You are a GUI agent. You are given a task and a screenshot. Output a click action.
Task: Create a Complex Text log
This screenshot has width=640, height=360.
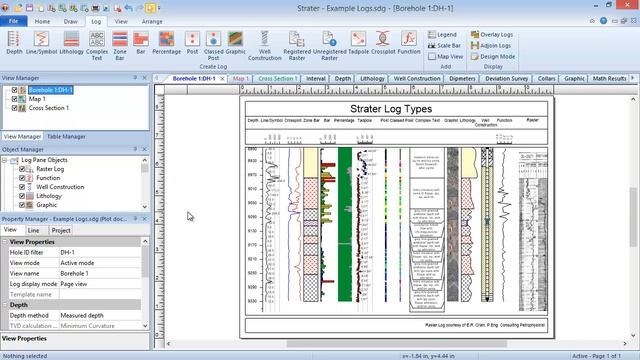point(97,46)
